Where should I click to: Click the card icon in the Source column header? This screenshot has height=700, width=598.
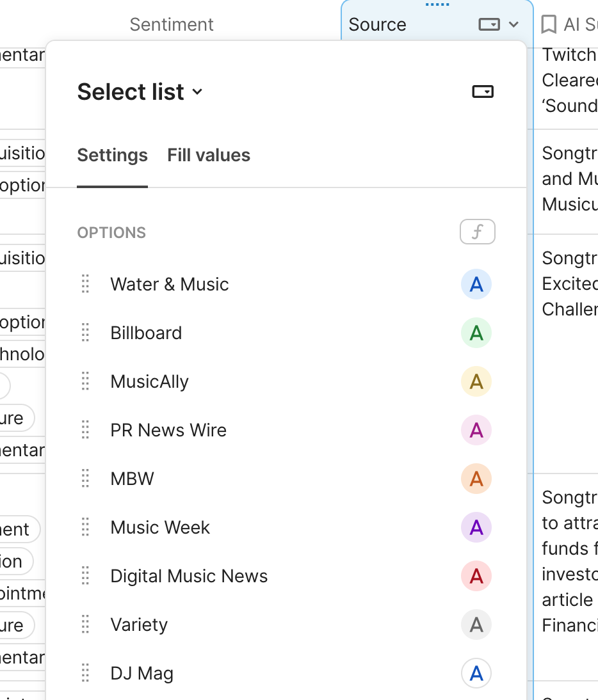(490, 24)
